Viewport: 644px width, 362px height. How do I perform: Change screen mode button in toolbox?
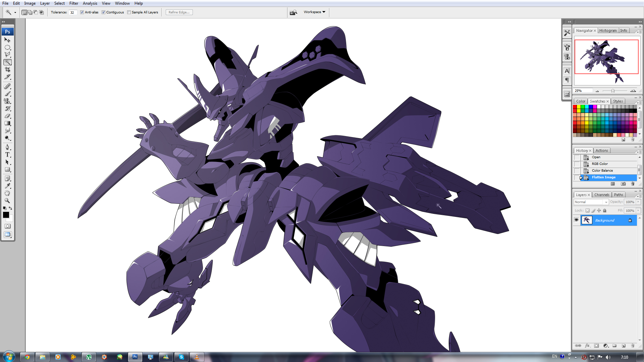7,235
